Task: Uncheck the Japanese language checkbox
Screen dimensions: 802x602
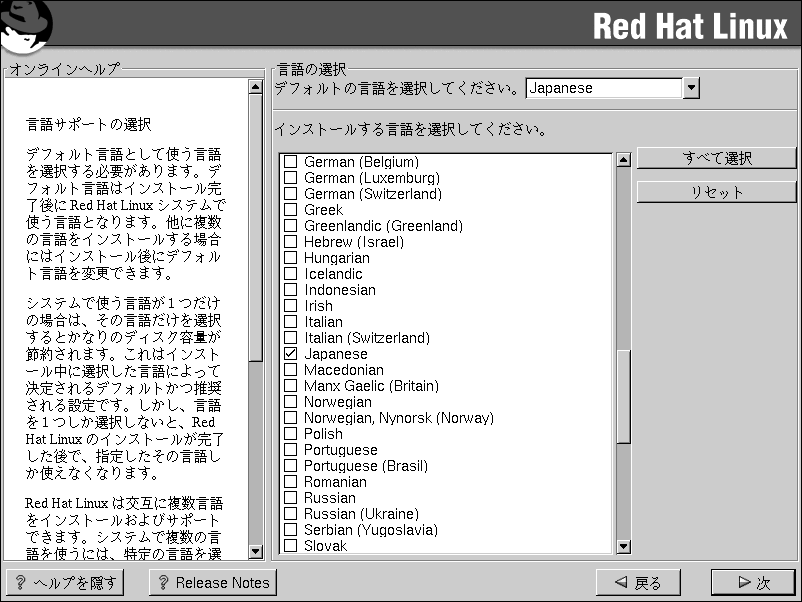Action: [x=291, y=354]
